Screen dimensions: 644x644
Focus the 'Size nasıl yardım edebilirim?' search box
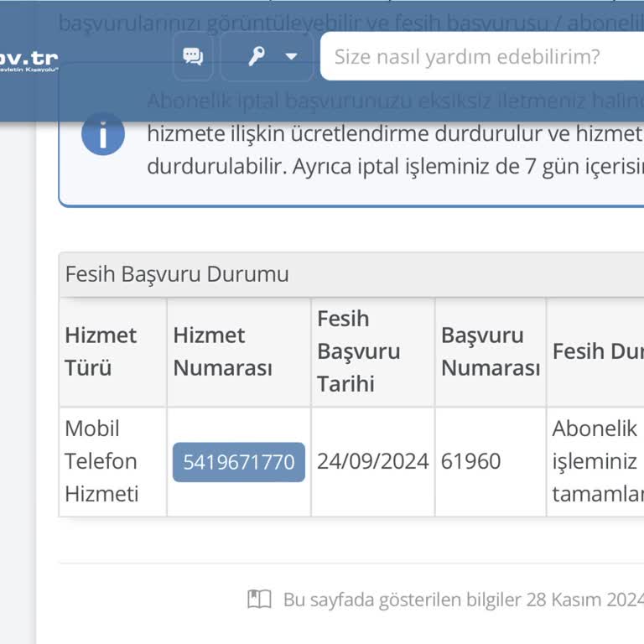click(482, 56)
